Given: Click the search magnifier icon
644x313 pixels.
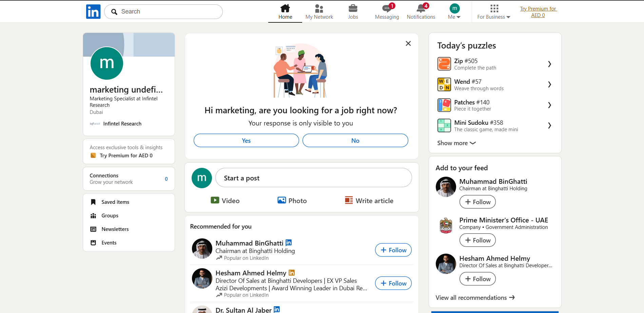Looking at the screenshot, I should coord(114,12).
